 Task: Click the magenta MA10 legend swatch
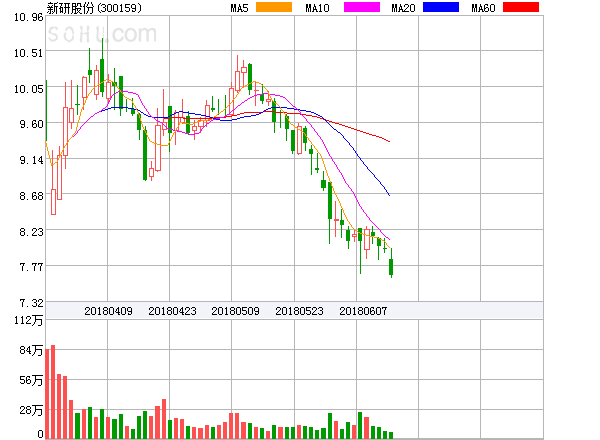point(362,7)
